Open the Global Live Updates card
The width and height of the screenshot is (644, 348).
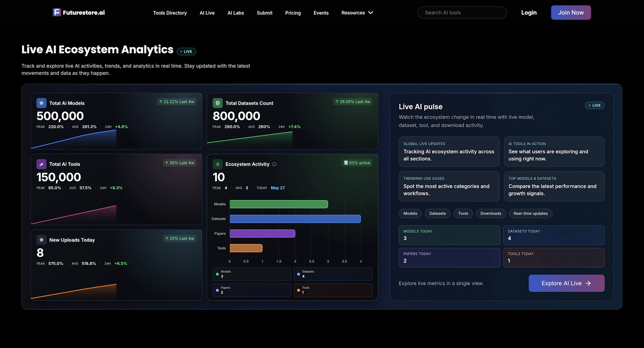click(449, 152)
